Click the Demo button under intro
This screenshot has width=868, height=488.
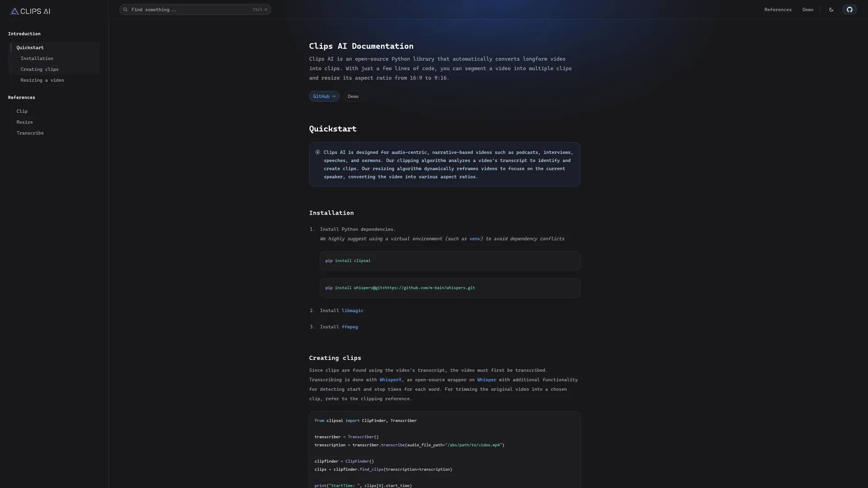(353, 96)
